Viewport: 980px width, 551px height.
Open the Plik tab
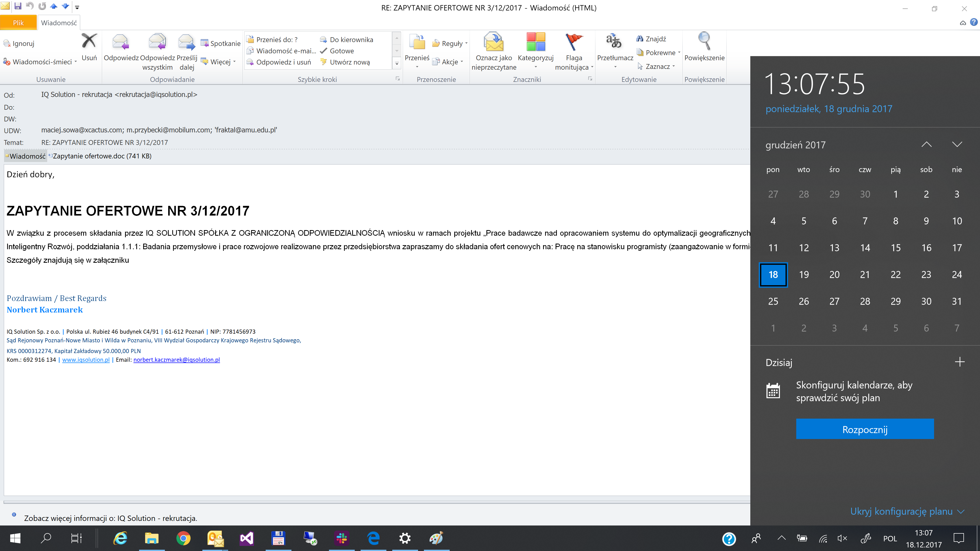(x=18, y=23)
